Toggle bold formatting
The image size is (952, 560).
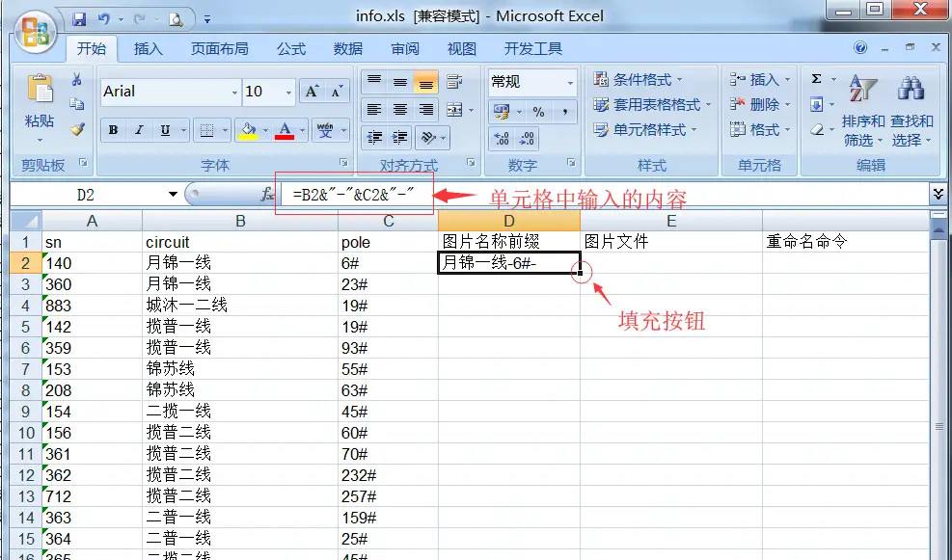pos(114,130)
